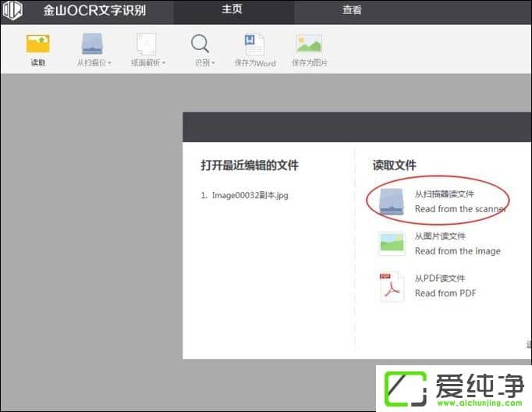Click Read from the scanner text

coord(460,209)
